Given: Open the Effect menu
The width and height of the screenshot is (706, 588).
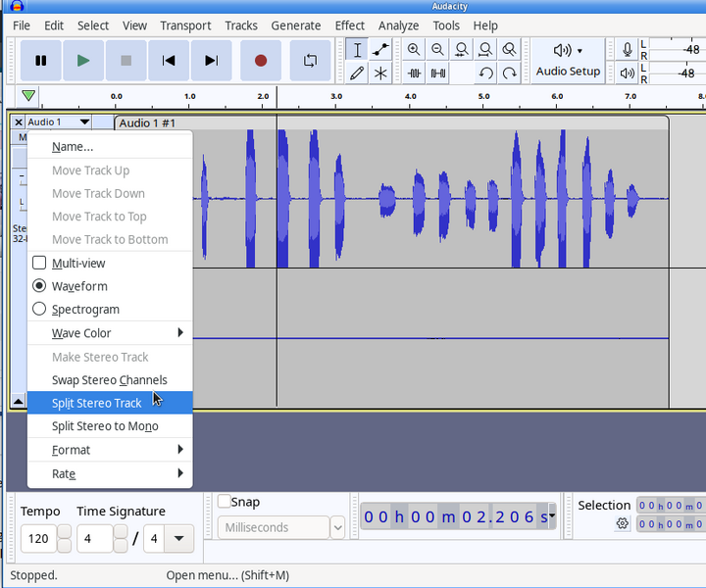Looking at the screenshot, I should tap(349, 25).
